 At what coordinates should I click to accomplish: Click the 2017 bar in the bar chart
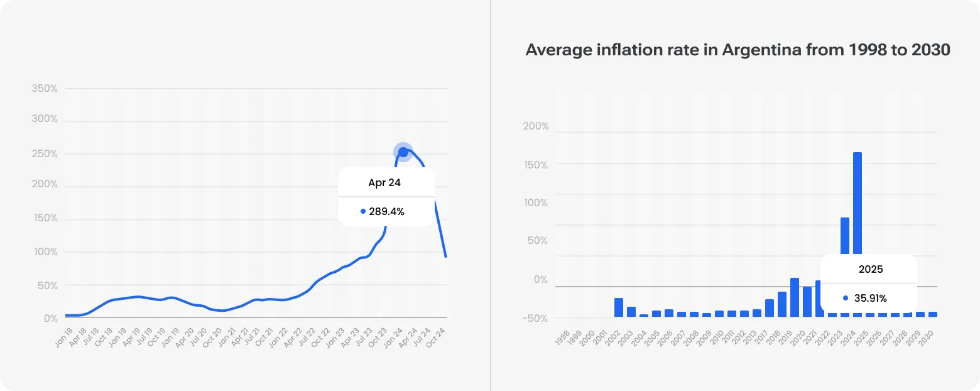tap(770, 307)
